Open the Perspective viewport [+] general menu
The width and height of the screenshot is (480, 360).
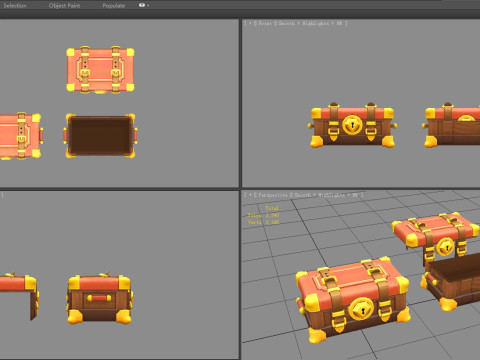point(250,195)
